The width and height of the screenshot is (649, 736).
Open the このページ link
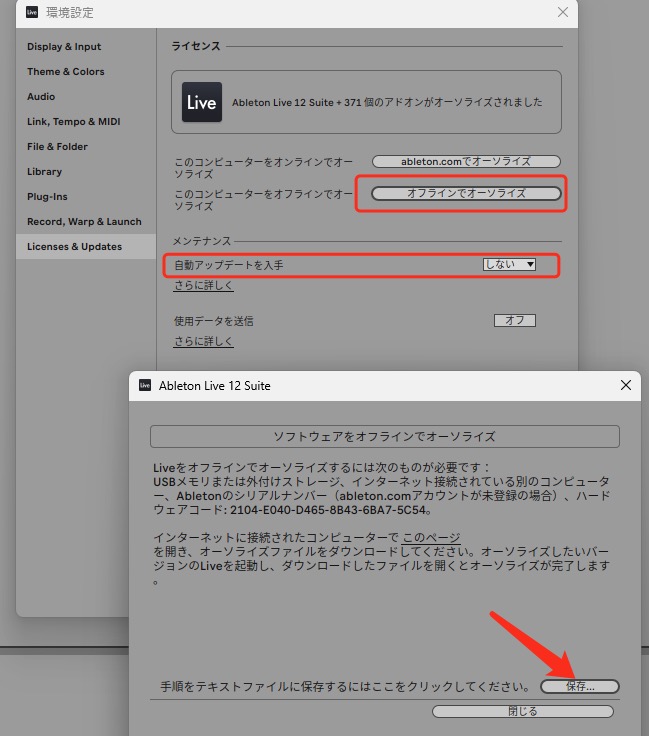tap(431, 537)
